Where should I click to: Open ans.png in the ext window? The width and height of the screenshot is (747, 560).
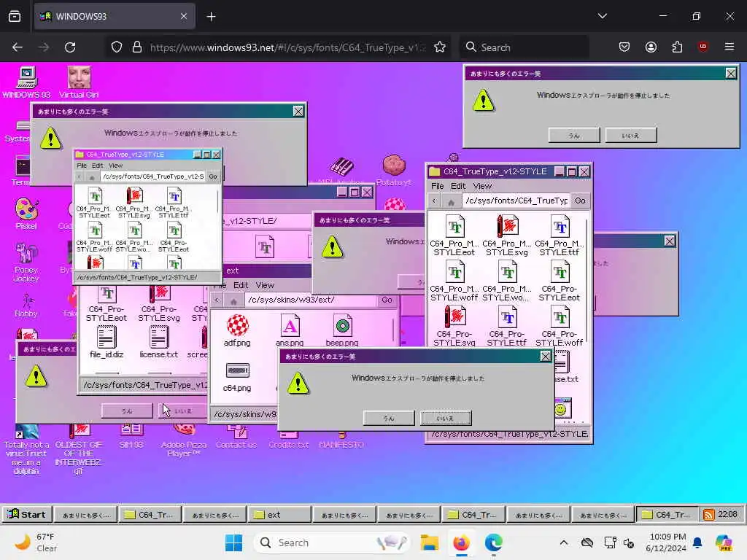click(290, 330)
